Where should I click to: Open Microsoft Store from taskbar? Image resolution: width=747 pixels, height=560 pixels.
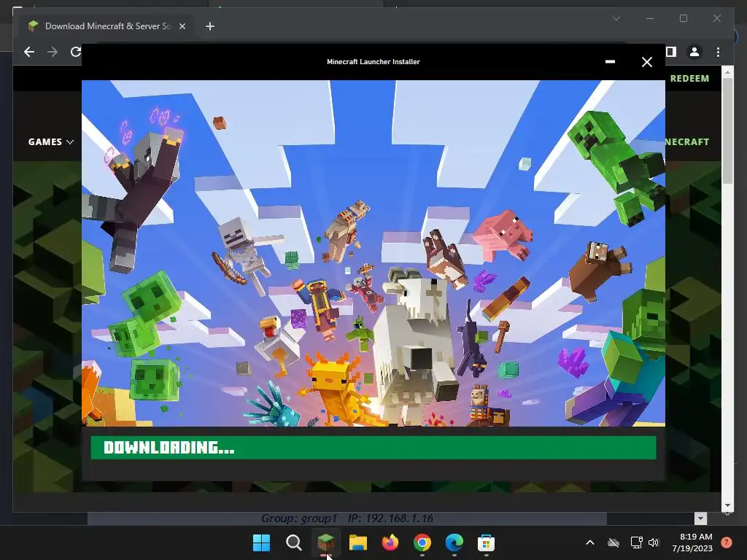coord(486,542)
